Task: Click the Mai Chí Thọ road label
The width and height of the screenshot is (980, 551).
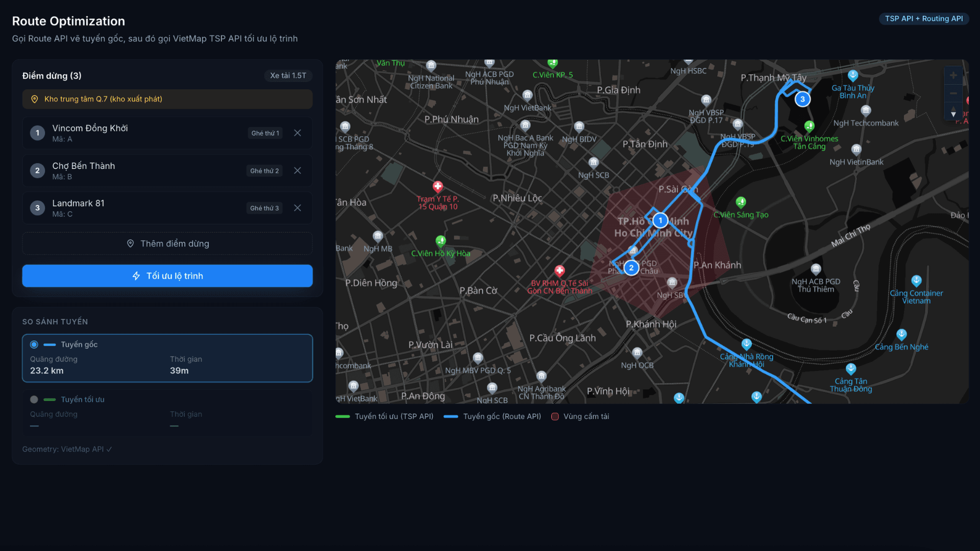Action: tap(851, 236)
